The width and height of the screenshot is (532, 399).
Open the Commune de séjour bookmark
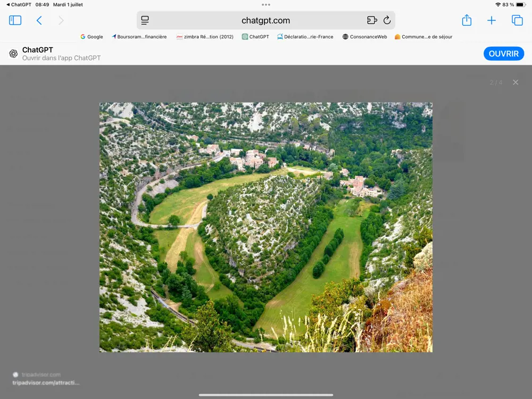422,37
